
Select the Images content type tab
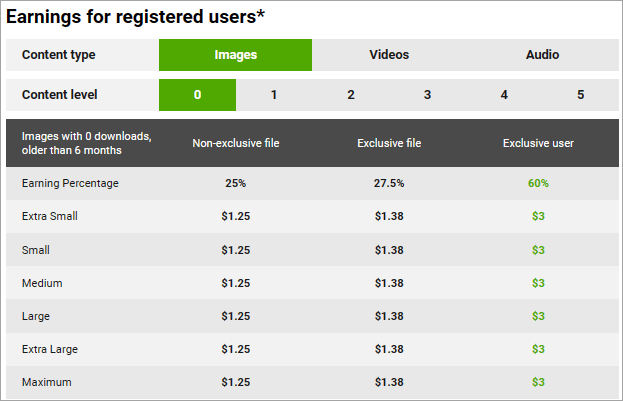pos(235,55)
